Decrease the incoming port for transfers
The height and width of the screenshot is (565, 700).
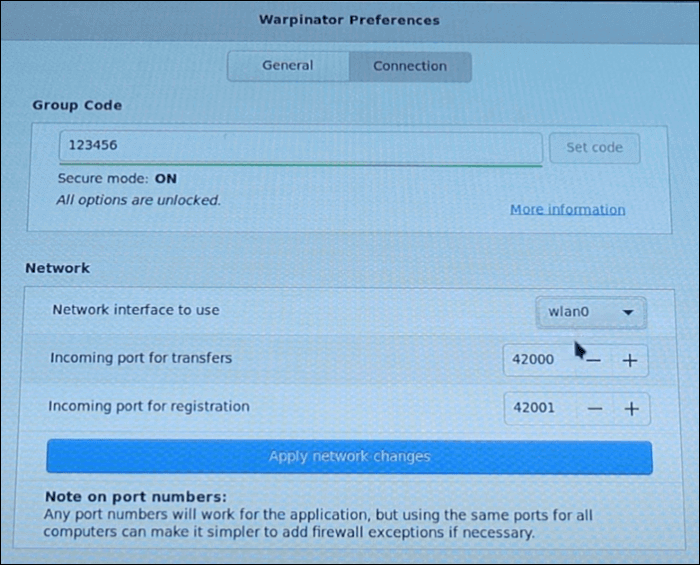pyautogui.click(x=595, y=361)
